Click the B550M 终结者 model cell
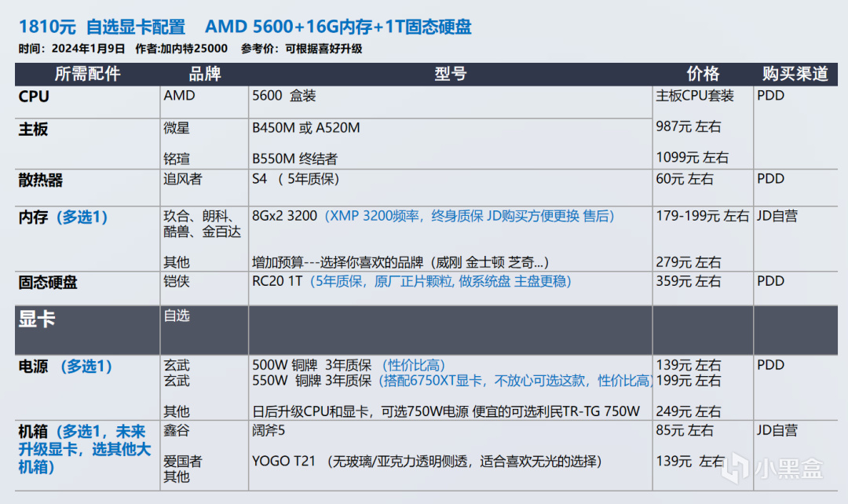 pyautogui.click(x=294, y=158)
